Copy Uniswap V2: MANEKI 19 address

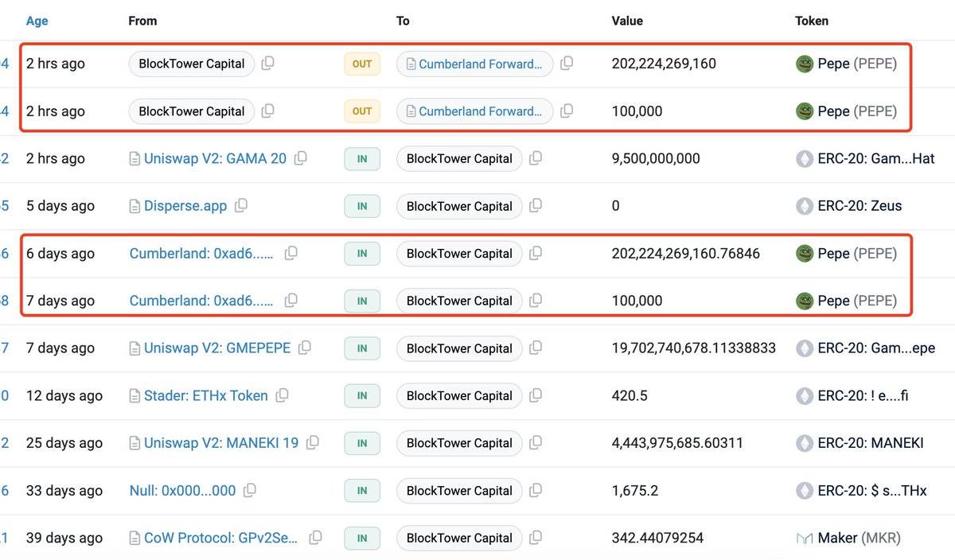click(313, 442)
